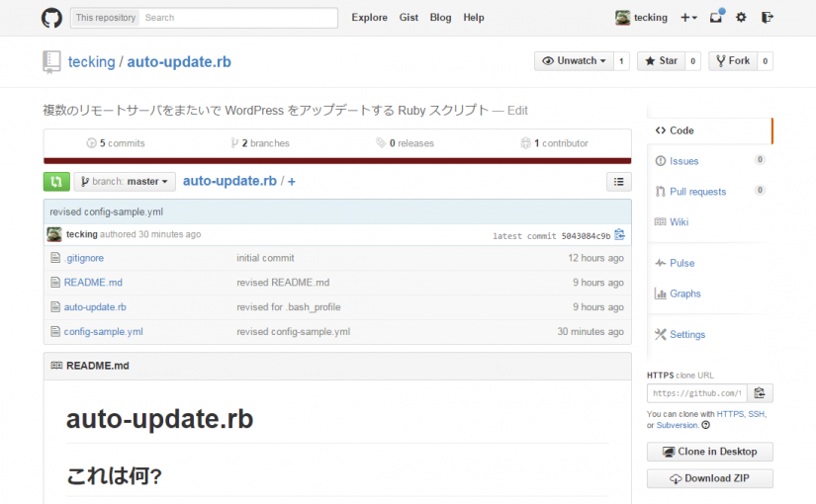Open the notifications inbox icon
The width and height of the screenshot is (816, 504).
pyautogui.click(x=717, y=17)
